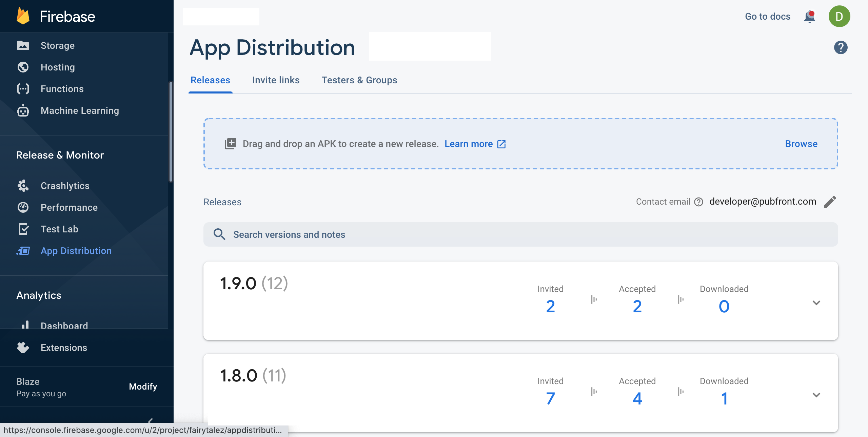Click the 1.9.0 (12) version title
Image resolution: width=868 pixels, height=437 pixels.
tap(254, 283)
